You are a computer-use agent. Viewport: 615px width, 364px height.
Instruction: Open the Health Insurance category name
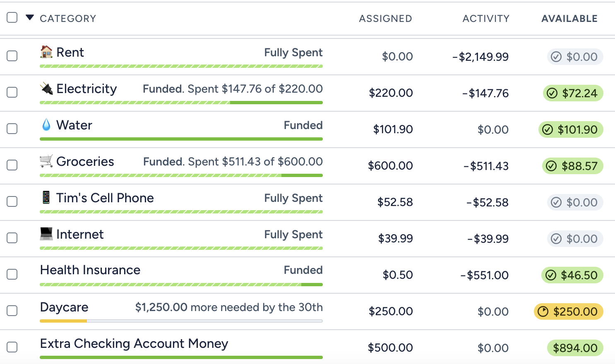tap(90, 270)
